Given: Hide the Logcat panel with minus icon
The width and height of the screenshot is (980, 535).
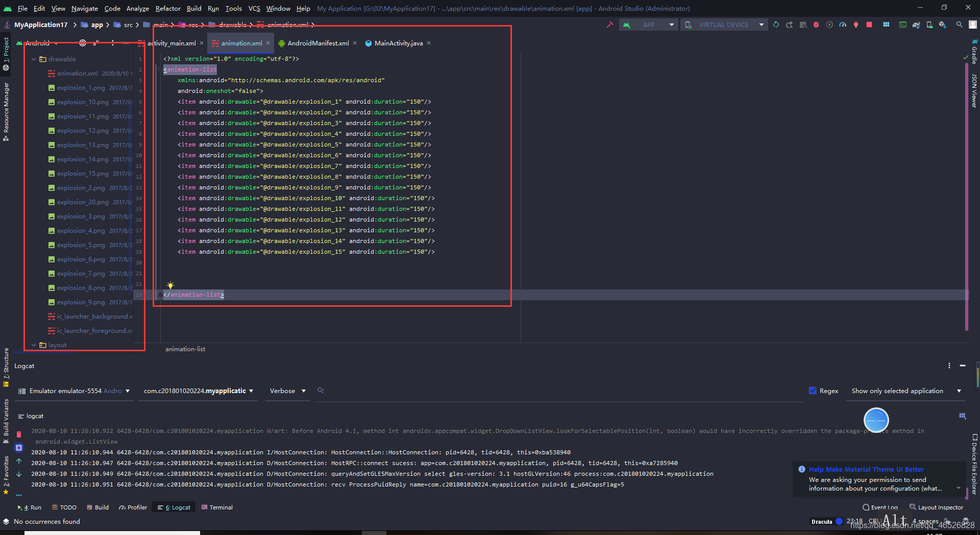Looking at the screenshot, I should (x=963, y=366).
